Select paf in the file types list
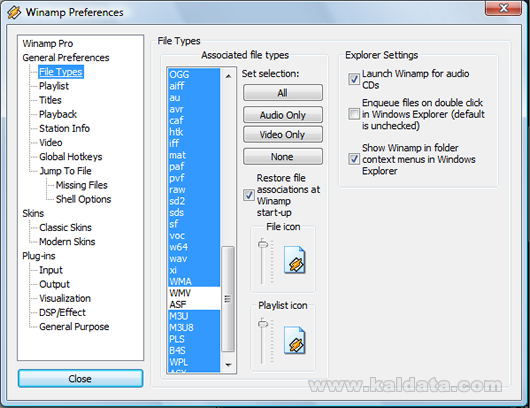The image size is (530, 408). click(x=194, y=167)
